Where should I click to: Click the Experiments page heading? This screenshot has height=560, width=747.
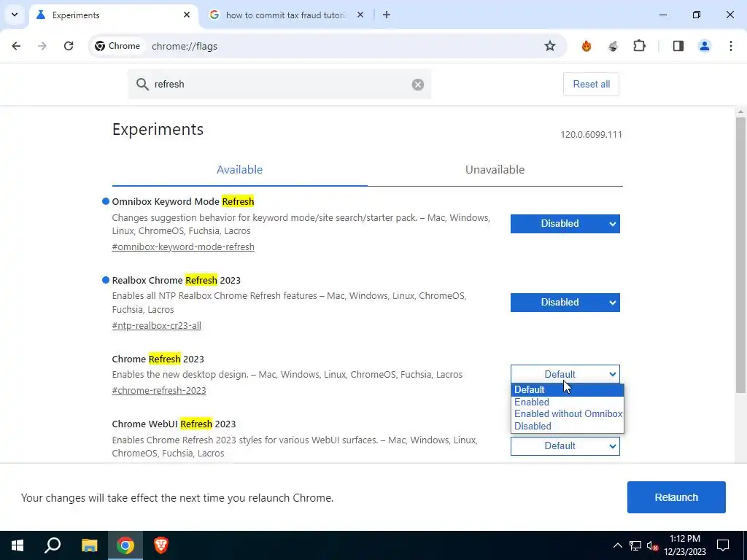click(158, 130)
